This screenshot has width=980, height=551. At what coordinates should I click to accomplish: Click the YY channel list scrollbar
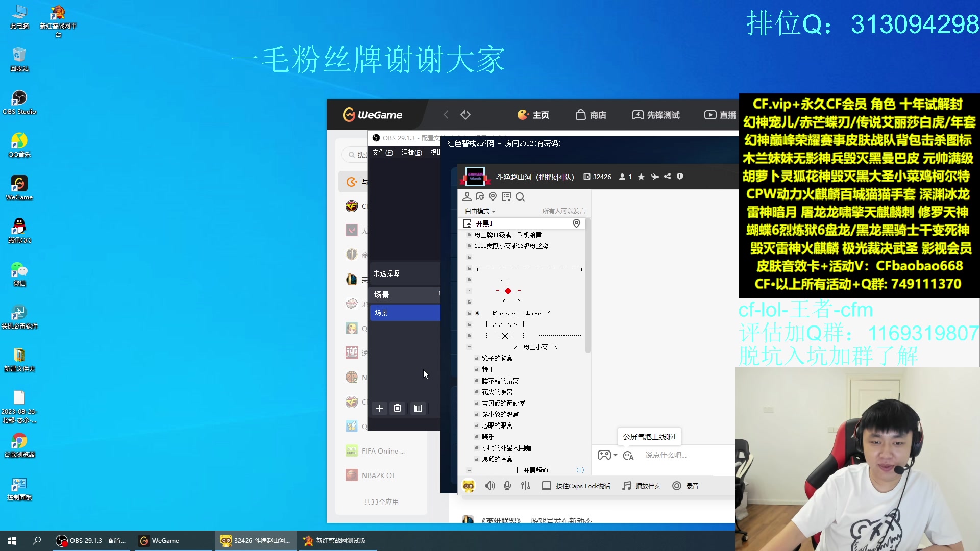[x=587, y=286]
